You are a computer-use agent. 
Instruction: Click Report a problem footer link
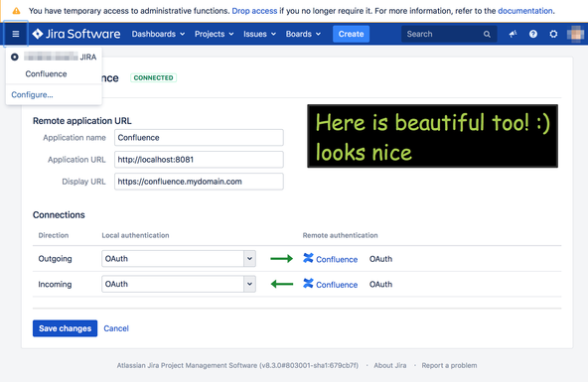pyautogui.click(x=449, y=365)
